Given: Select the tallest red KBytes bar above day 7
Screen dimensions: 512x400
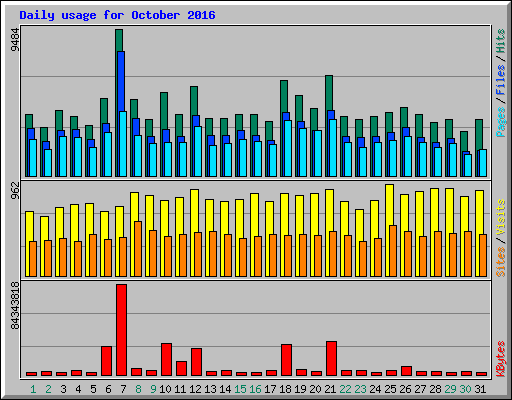Looking at the screenshot, I should tap(122, 330).
